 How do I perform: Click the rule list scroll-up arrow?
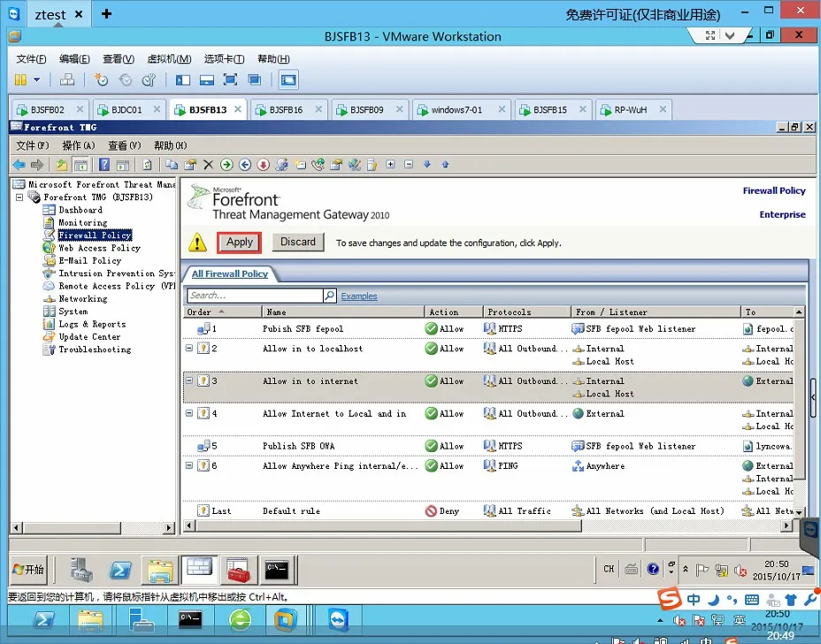(x=799, y=312)
